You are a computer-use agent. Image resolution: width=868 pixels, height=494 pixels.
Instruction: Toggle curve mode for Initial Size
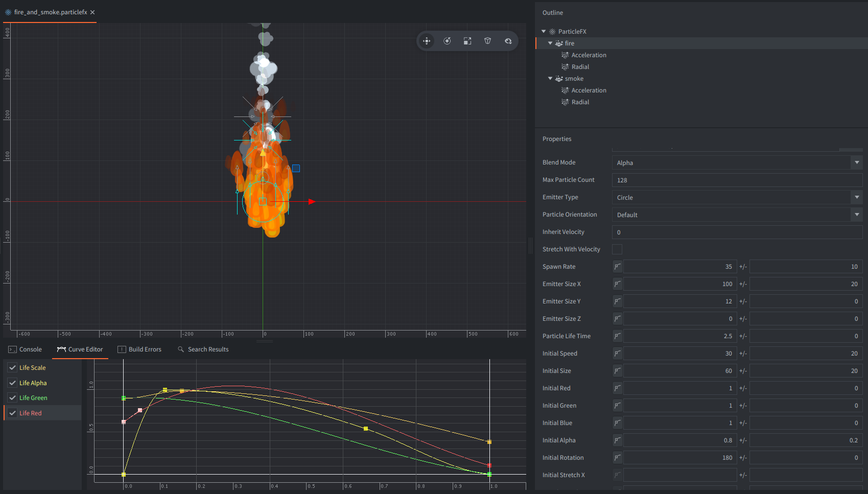[x=618, y=371]
